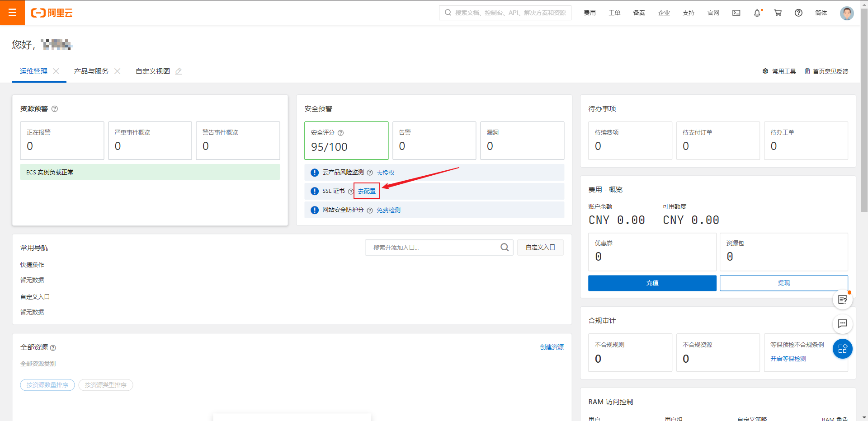Switch to the 产品与服务 tab
Viewport: 868px width, 421px height.
91,71
